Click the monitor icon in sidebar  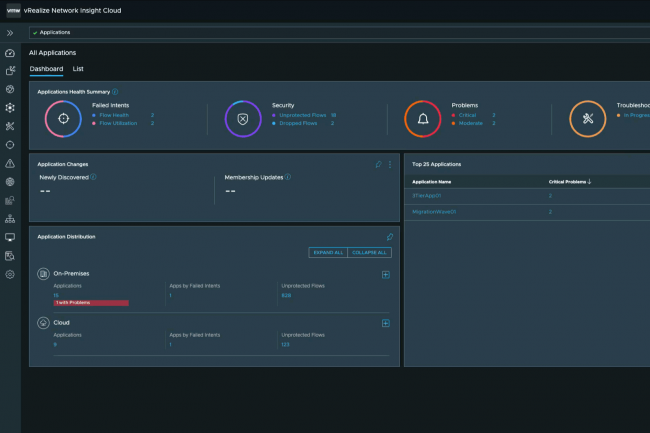10,237
